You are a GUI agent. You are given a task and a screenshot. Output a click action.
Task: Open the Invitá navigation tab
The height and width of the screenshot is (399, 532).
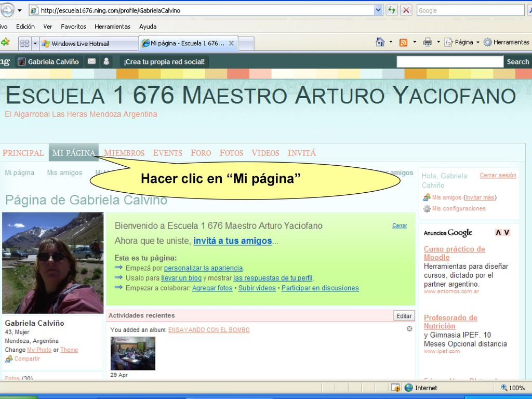tap(302, 153)
